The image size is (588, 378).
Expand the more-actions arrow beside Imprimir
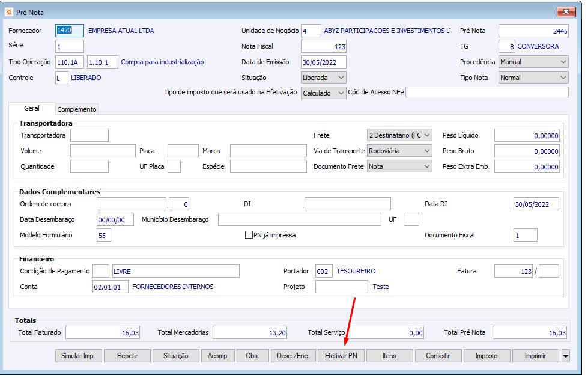566,356
